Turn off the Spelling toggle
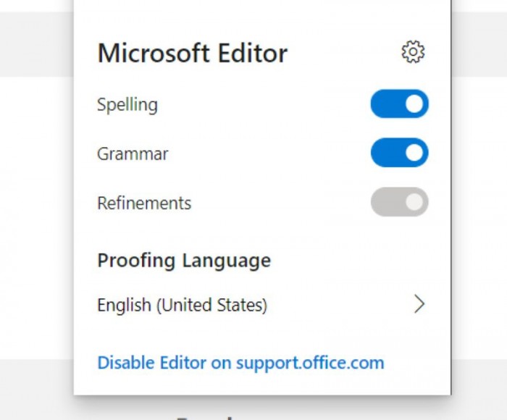 [x=399, y=104]
